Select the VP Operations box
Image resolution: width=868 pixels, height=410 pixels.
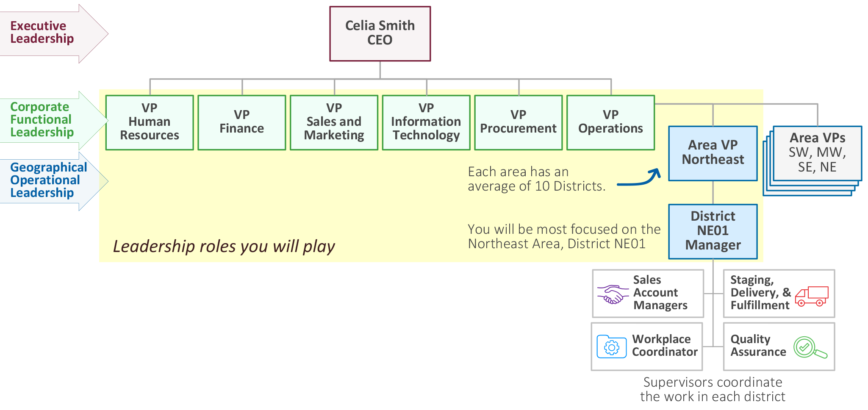click(x=610, y=122)
